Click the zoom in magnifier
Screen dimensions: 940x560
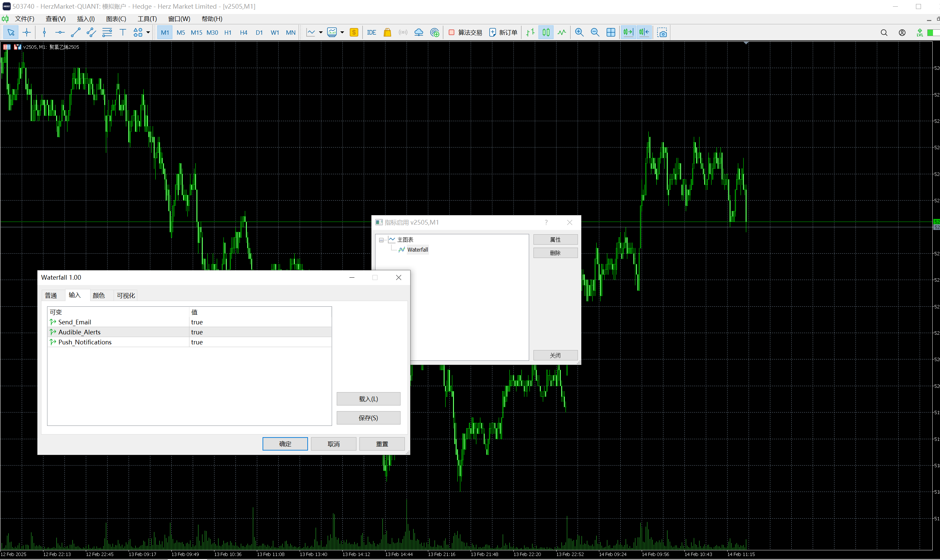click(x=579, y=32)
